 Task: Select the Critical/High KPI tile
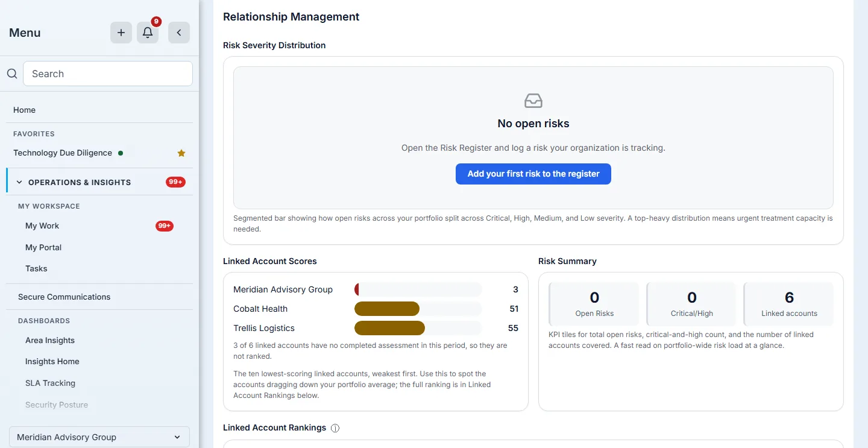tap(691, 304)
